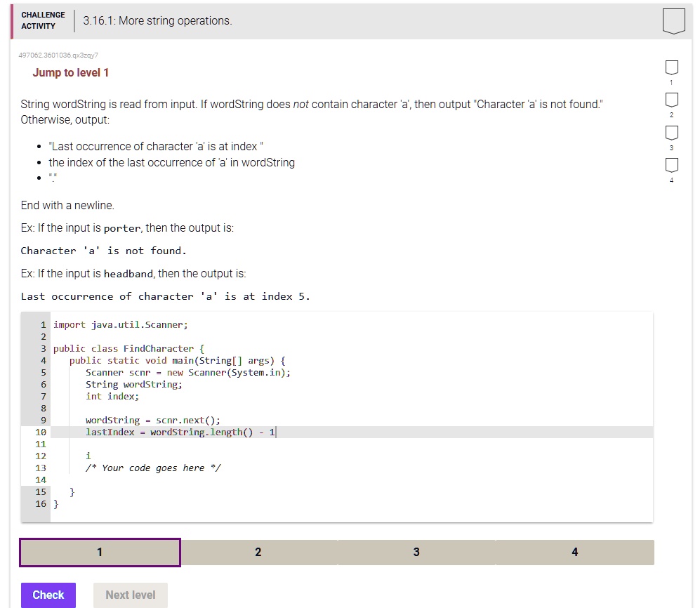
Task: Place cursor on line 10 of the code
Action: pyautogui.click(x=180, y=432)
